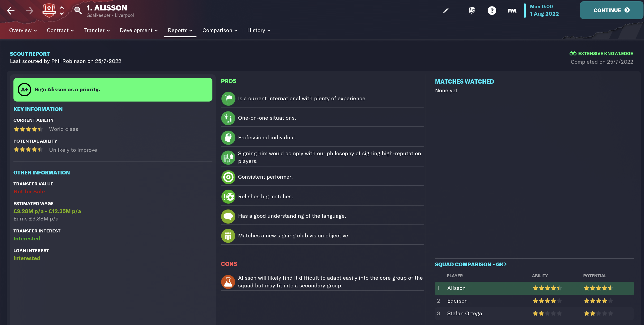
Task: Expand the Development dropdown
Action: pyautogui.click(x=139, y=30)
